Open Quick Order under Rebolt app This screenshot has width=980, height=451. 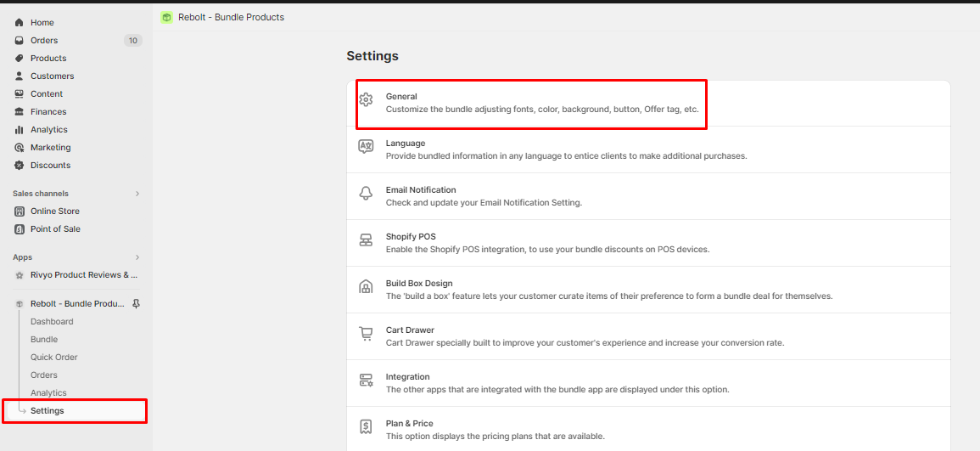pos(53,358)
